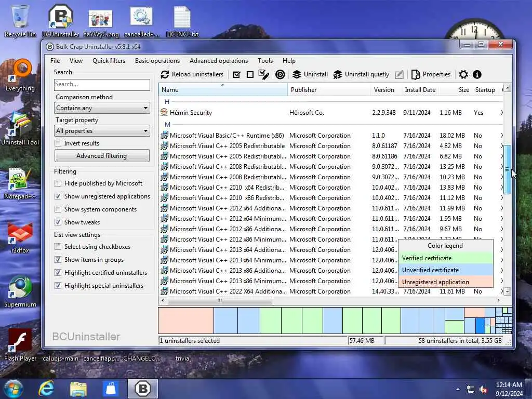This screenshot has height=399, width=532.
Task: Click the Advanced filtering button
Action: (x=102, y=156)
